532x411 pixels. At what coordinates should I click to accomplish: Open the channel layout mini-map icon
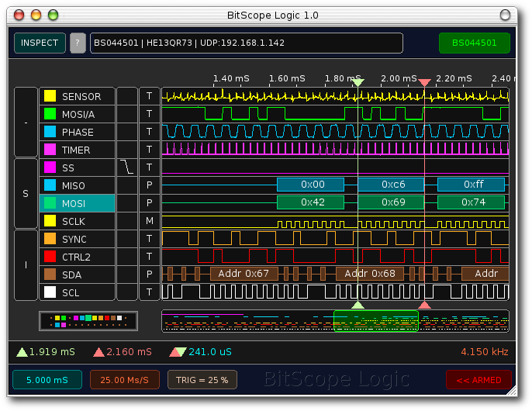point(88,320)
